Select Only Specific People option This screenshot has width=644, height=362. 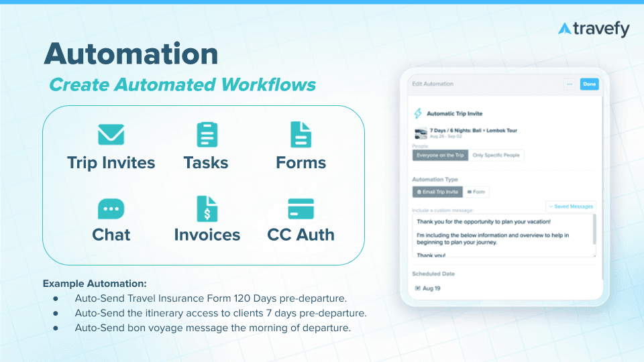[x=496, y=155]
